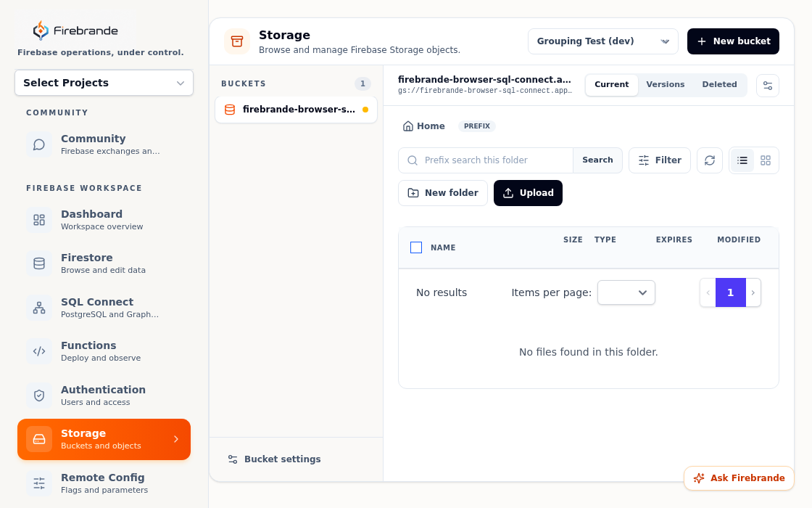The width and height of the screenshot is (812, 508).
Task: Click the PREFIX badge
Action: tap(477, 126)
